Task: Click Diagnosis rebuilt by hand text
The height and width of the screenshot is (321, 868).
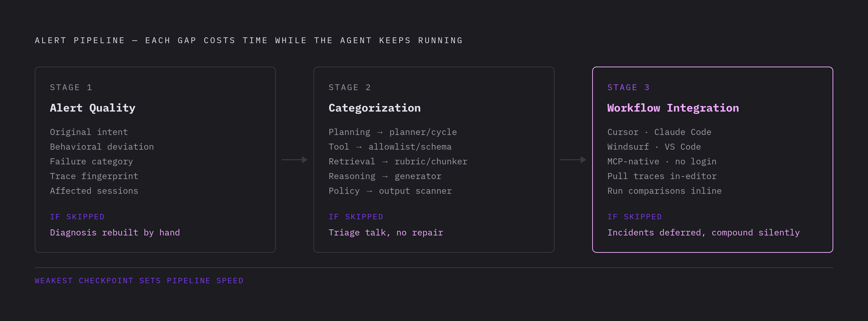Action: (x=115, y=233)
